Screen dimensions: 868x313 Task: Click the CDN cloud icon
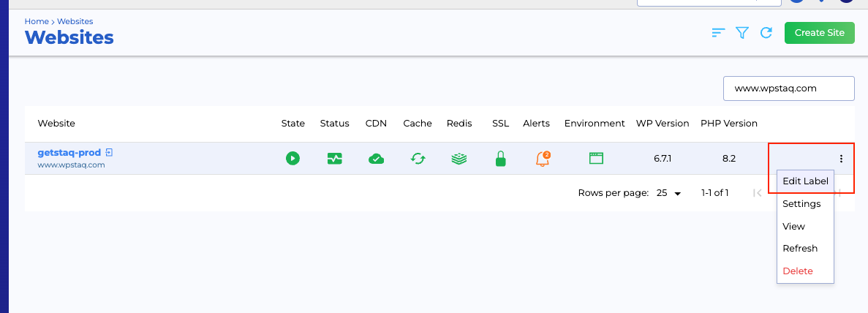point(377,158)
